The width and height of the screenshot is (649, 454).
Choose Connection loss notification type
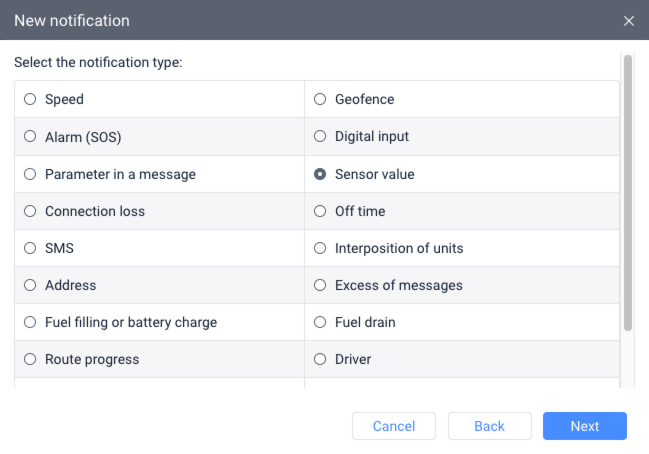[x=30, y=211]
